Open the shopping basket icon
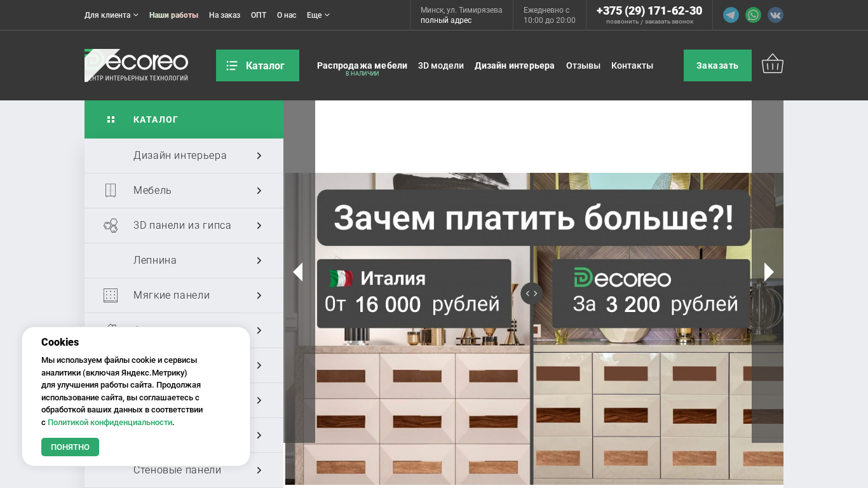This screenshot has width=868, height=488. coord(772,64)
